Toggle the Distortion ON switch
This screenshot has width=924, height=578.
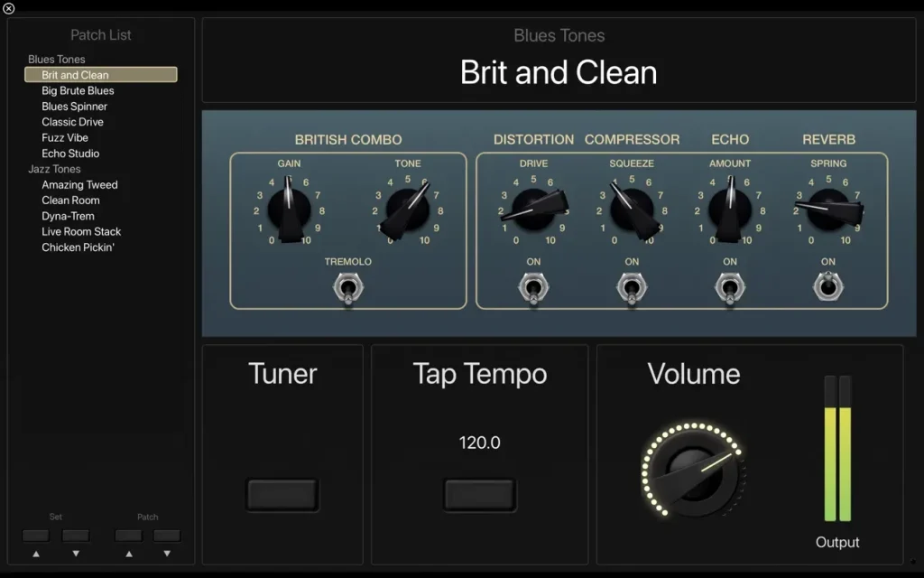tap(533, 288)
